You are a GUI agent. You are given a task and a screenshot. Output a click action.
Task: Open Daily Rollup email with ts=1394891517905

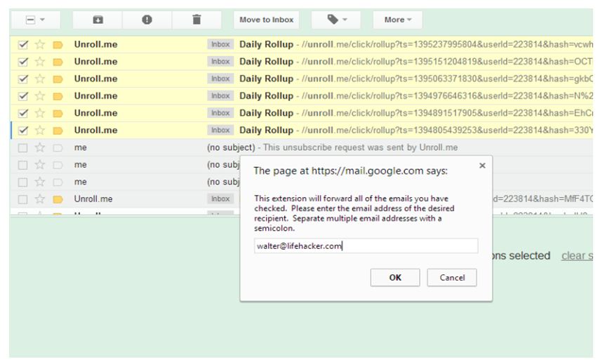click(416, 113)
